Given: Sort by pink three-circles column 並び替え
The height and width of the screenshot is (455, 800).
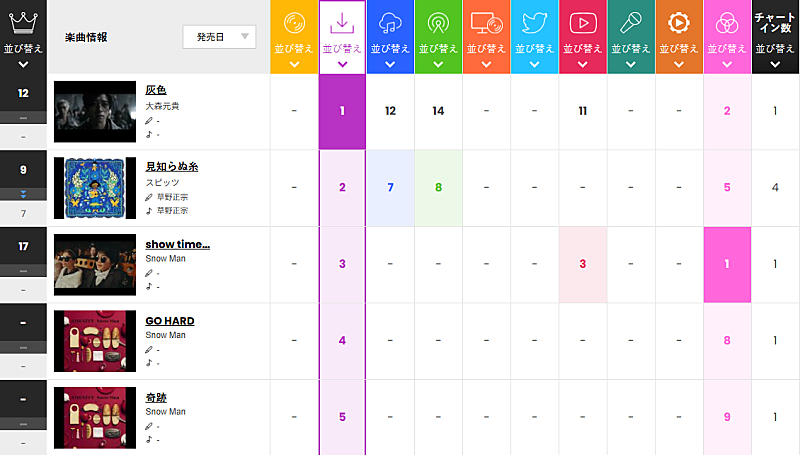Looking at the screenshot, I should tap(727, 56).
